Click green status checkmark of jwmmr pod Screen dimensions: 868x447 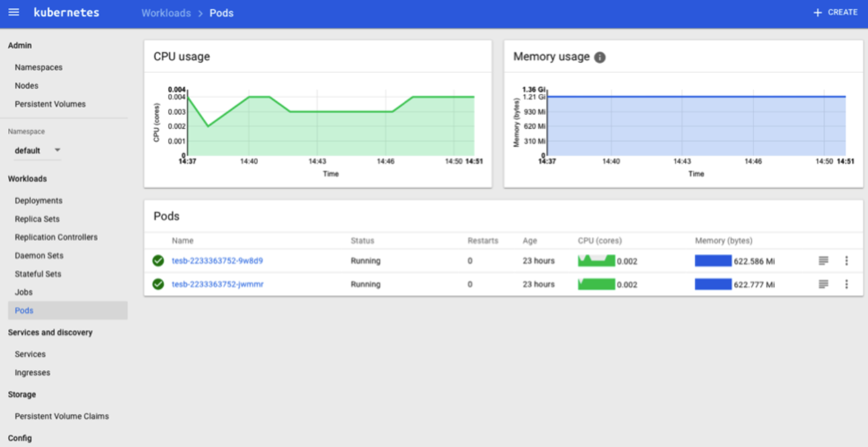pos(158,284)
